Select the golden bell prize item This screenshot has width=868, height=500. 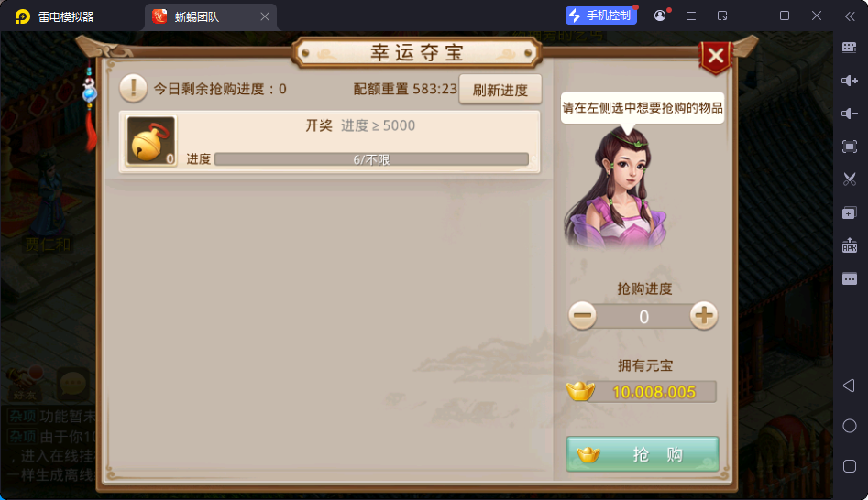(151, 141)
